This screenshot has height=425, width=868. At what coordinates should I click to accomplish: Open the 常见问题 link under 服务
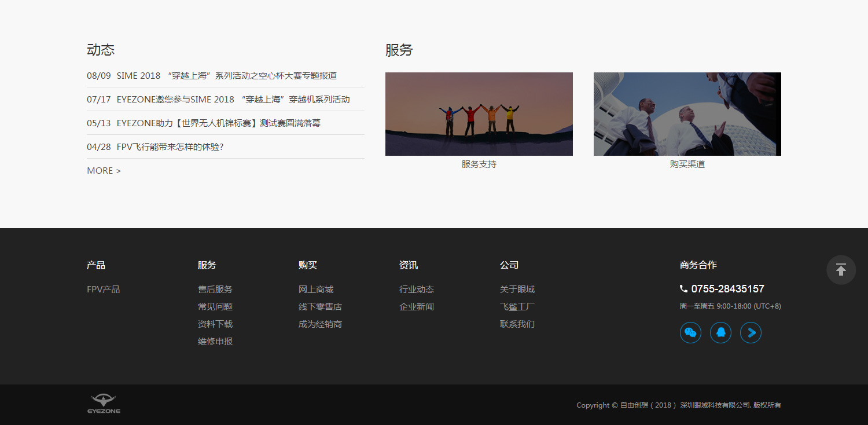[215, 306]
